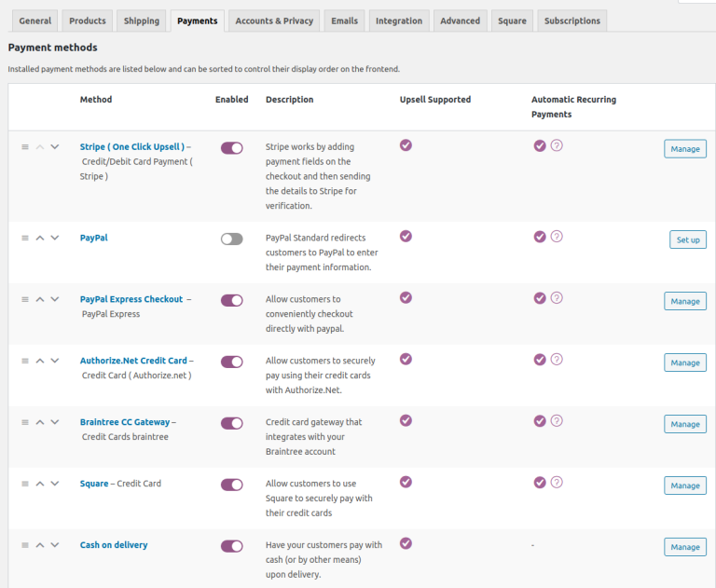This screenshot has width=716, height=588.
Task: Open recurring payments help icon for PayPal
Action: pos(557,237)
